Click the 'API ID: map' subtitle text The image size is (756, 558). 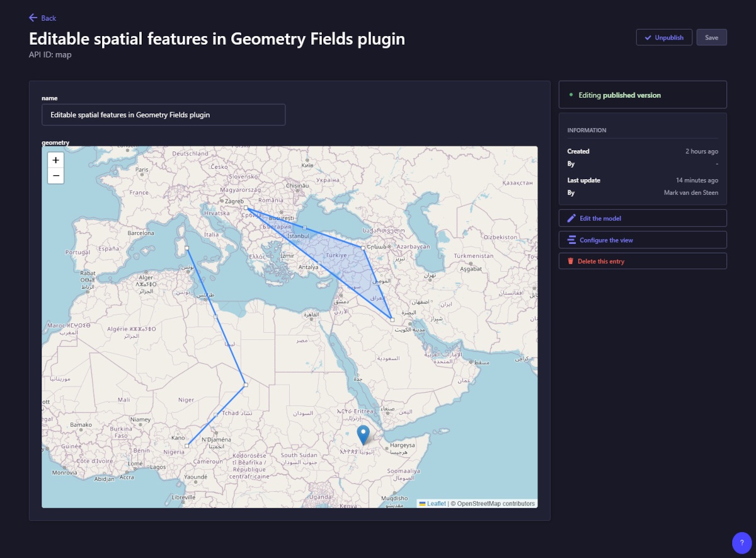[x=50, y=55]
